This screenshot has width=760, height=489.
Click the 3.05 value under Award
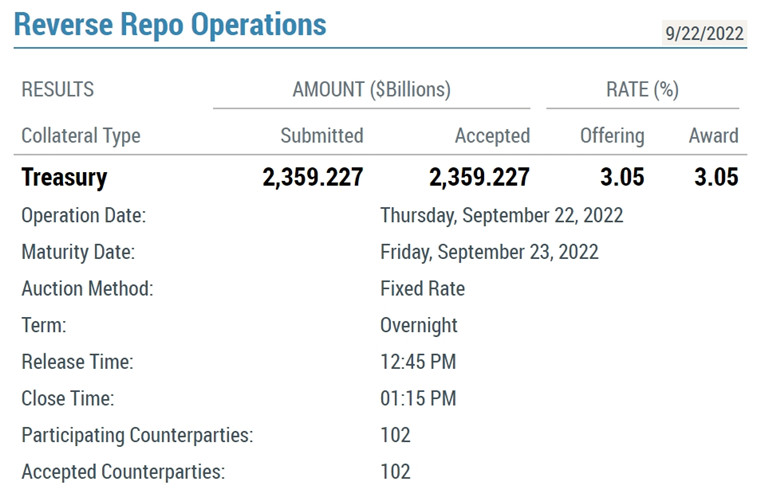(716, 178)
